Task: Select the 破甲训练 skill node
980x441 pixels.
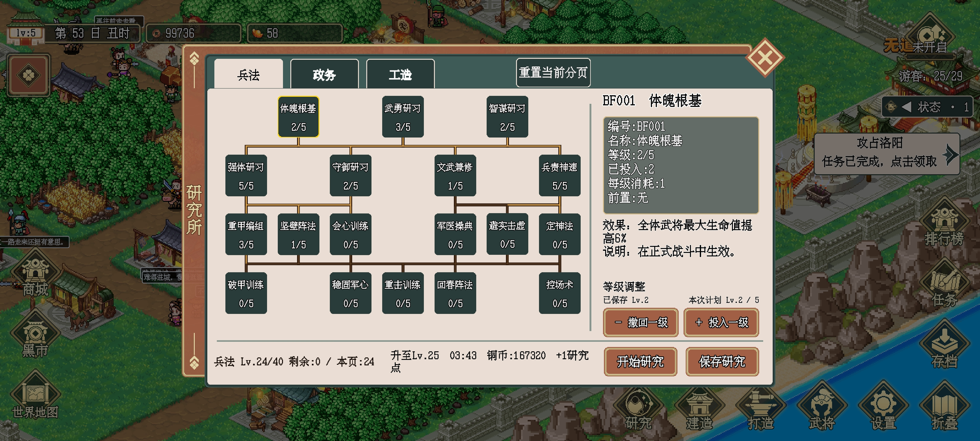Action: tap(246, 293)
